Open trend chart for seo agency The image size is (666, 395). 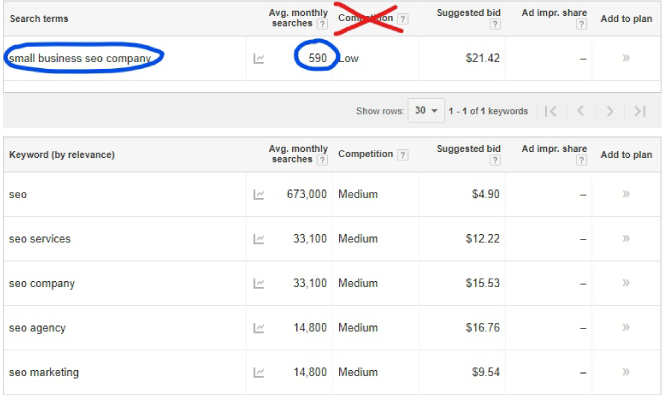(x=259, y=328)
